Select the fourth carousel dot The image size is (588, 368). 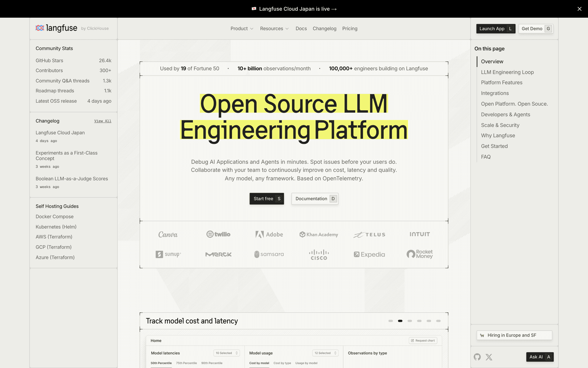click(x=419, y=321)
